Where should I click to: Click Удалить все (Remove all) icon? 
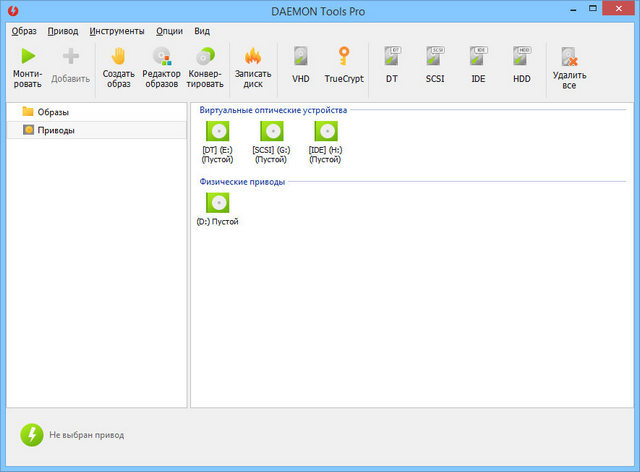click(569, 57)
